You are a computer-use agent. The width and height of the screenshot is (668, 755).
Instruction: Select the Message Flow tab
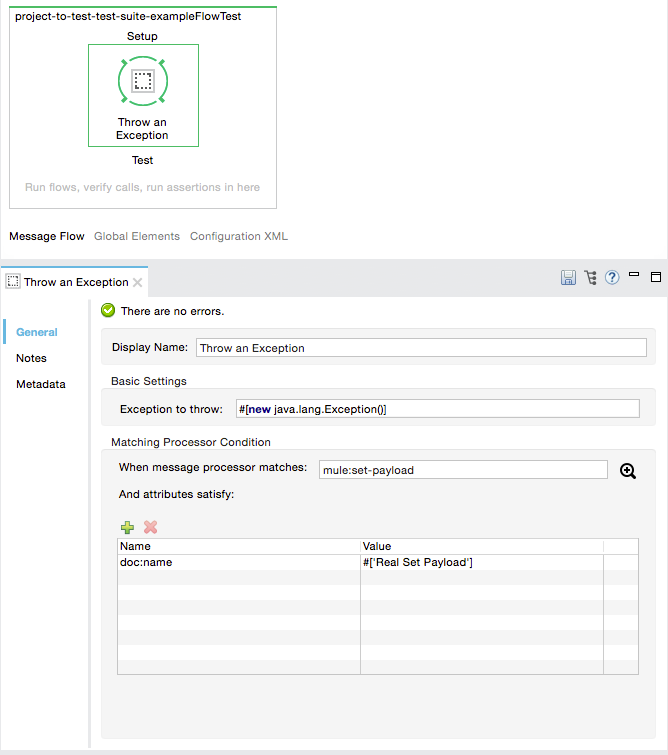coord(47,237)
